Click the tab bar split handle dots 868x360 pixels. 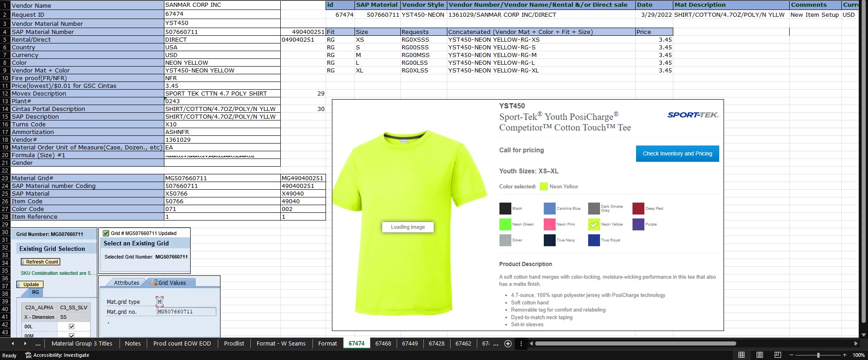tap(521, 344)
